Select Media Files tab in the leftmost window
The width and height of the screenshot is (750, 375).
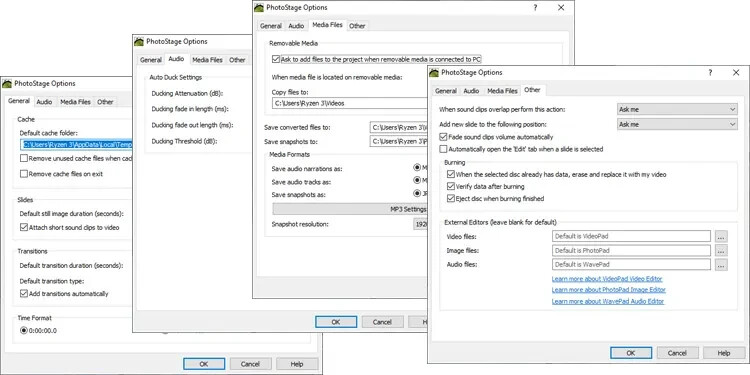coord(75,102)
